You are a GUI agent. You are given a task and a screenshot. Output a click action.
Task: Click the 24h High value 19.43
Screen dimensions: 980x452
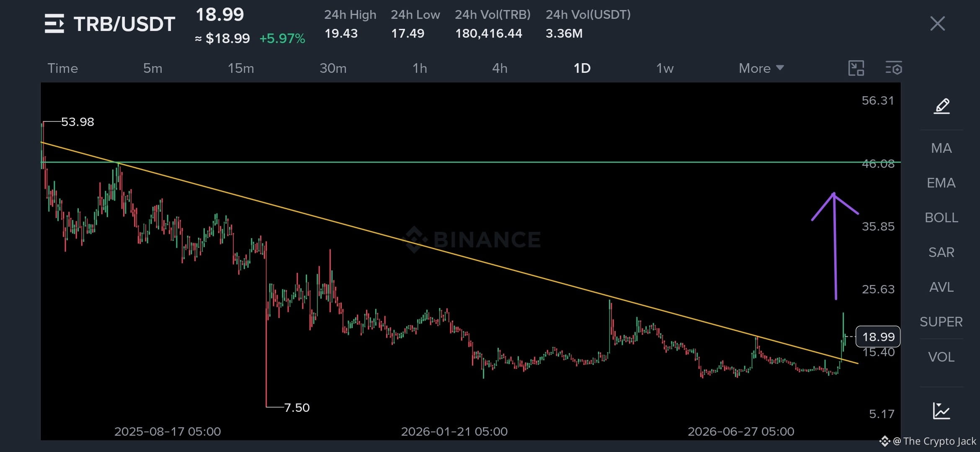coord(341,33)
